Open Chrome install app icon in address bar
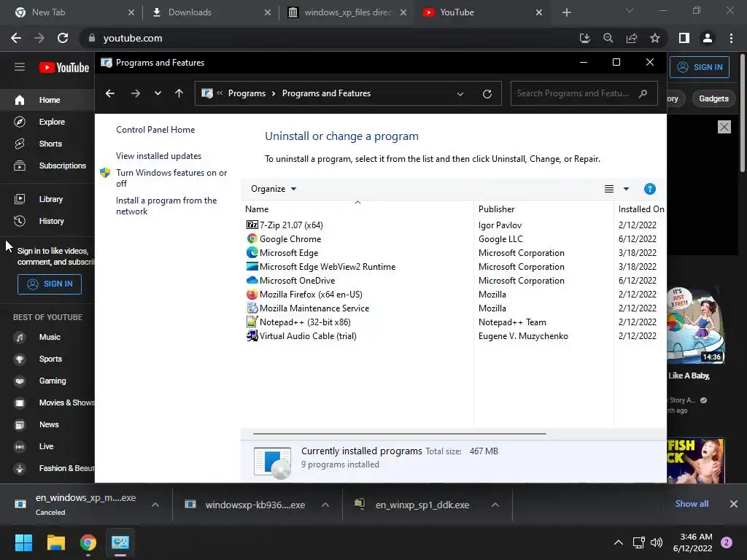The height and width of the screenshot is (560, 747). click(584, 38)
